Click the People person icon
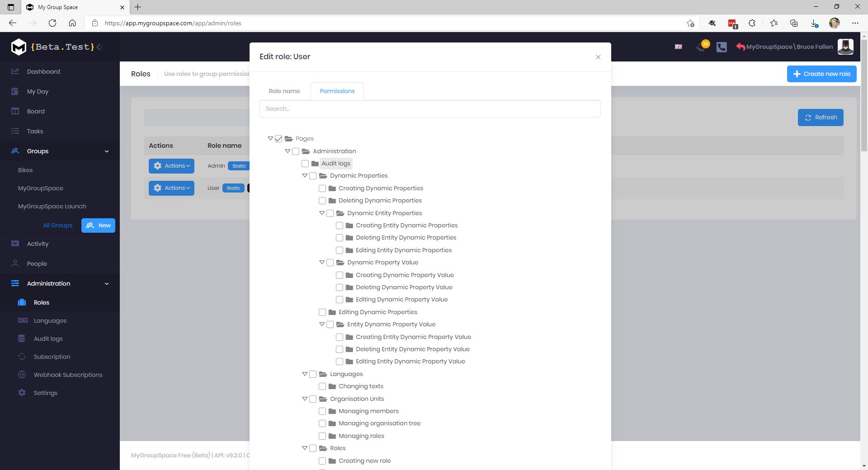 click(15, 263)
